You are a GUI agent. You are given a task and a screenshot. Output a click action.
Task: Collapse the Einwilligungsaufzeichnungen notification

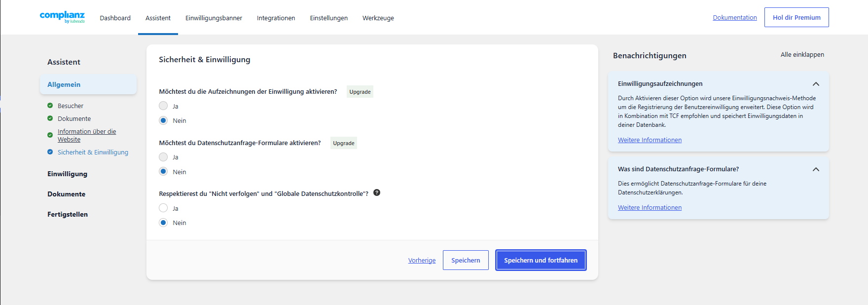point(816,84)
